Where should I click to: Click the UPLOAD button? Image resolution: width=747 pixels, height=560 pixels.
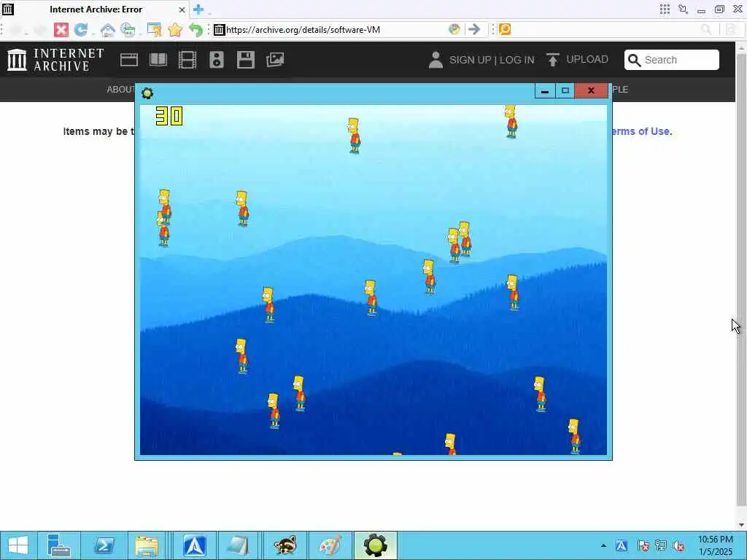(577, 60)
